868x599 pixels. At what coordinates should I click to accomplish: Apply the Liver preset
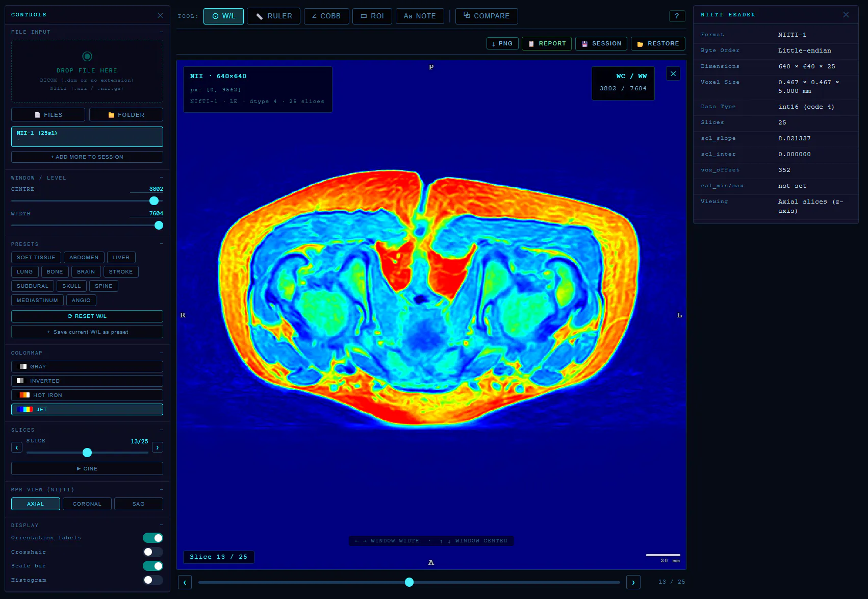coord(121,258)
